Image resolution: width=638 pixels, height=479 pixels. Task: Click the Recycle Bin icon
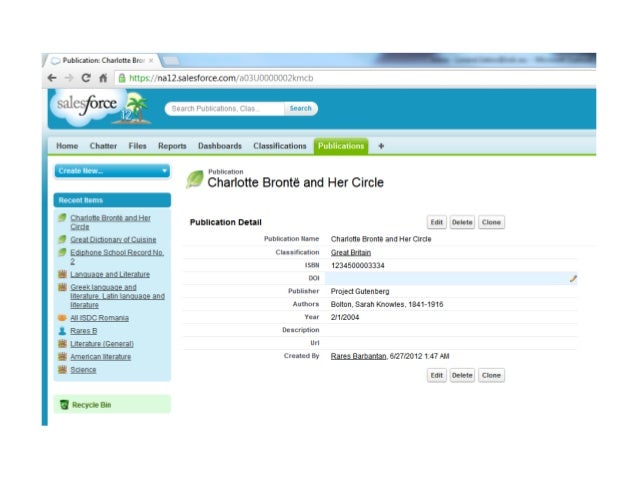coord(64,405)
